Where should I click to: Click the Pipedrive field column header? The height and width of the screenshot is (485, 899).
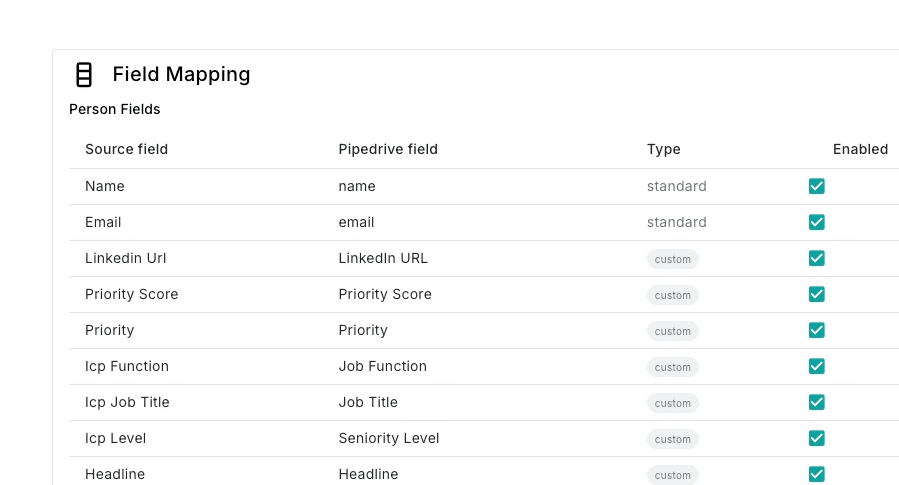[x=388, y=149]
